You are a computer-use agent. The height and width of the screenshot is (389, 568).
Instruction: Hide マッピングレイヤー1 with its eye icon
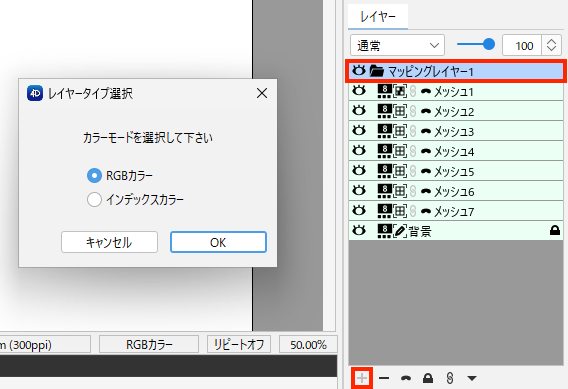(x=359, y=70)
